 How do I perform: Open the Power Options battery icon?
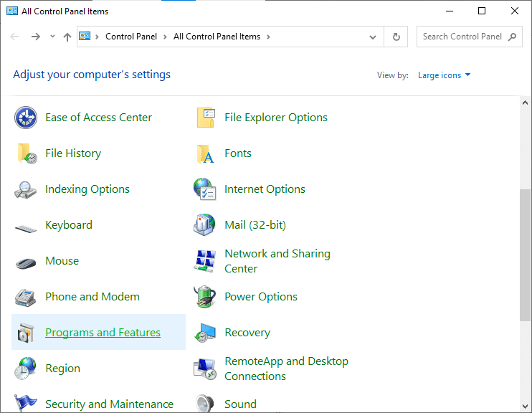click(205, 297)
